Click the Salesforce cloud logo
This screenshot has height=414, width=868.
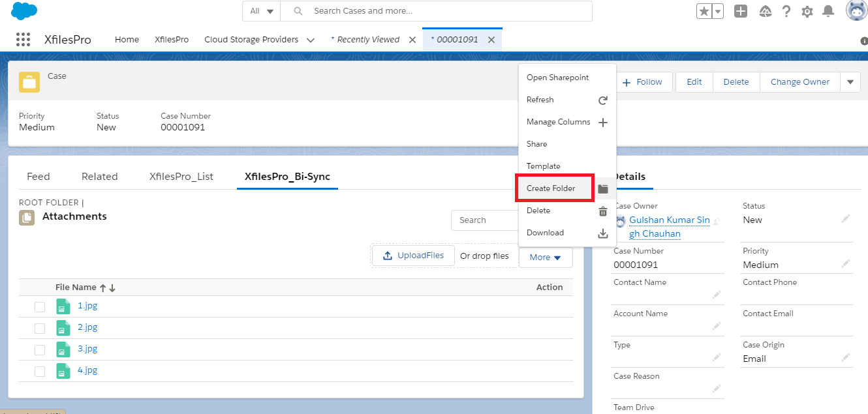coord(24,11)
